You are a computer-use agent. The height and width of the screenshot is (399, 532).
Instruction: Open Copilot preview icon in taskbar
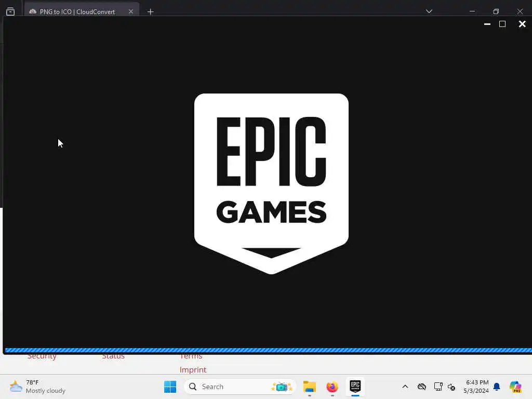[x=515, y=387]
